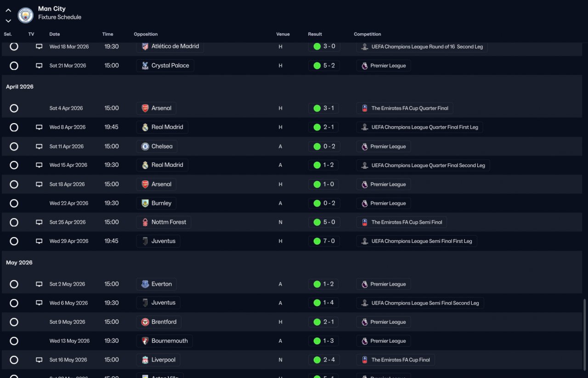Sort by the Result column header
The height and width of the screenshot is (378, 588).
315,34
